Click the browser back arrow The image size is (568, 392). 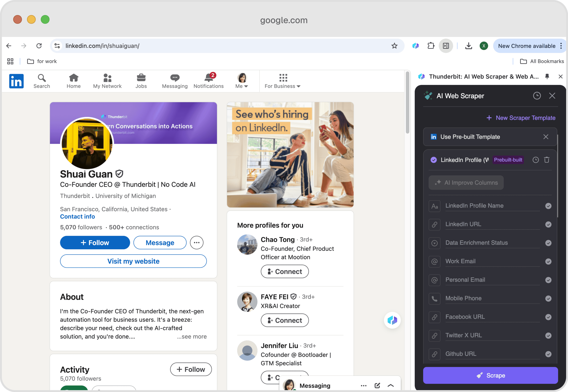(x=9, y=46)
